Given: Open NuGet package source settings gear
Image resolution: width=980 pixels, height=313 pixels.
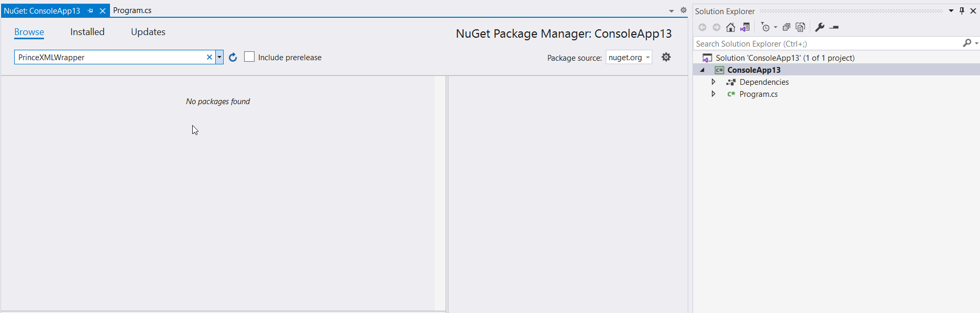Looking at the screenshot, I should pyautogui.click(x=666, y=57).
